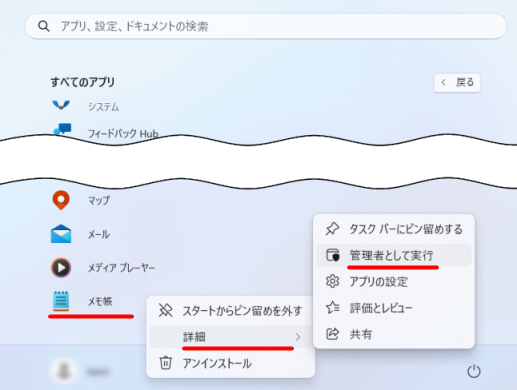
Task: Click the app search input field
Action: [266, 26]
